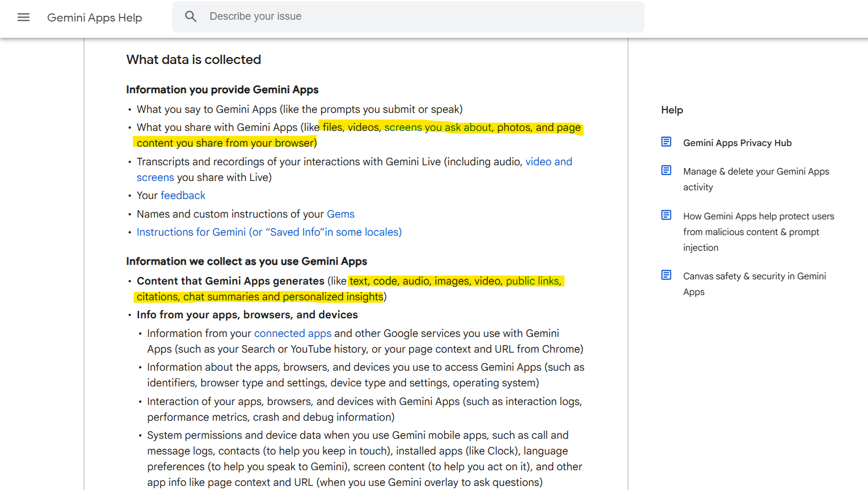The image size is (868, 490).
Task: Open the hamburger main menu
Action: 23,17
